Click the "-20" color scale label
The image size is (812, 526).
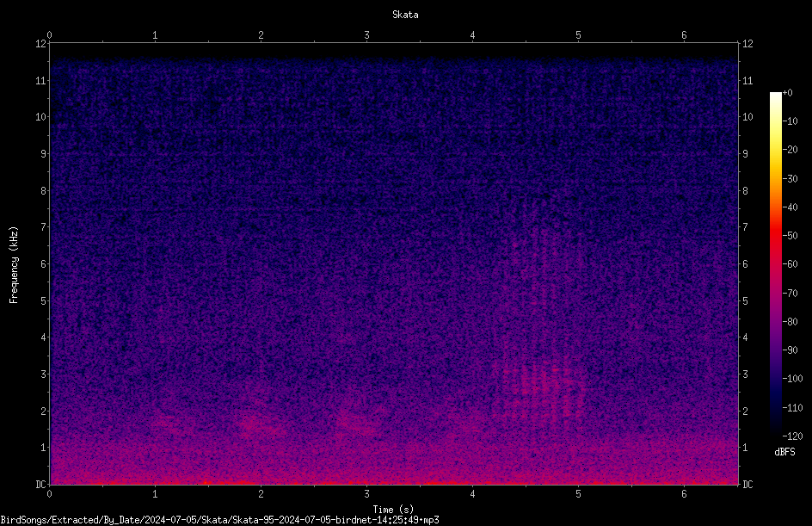tap(790, 150)
